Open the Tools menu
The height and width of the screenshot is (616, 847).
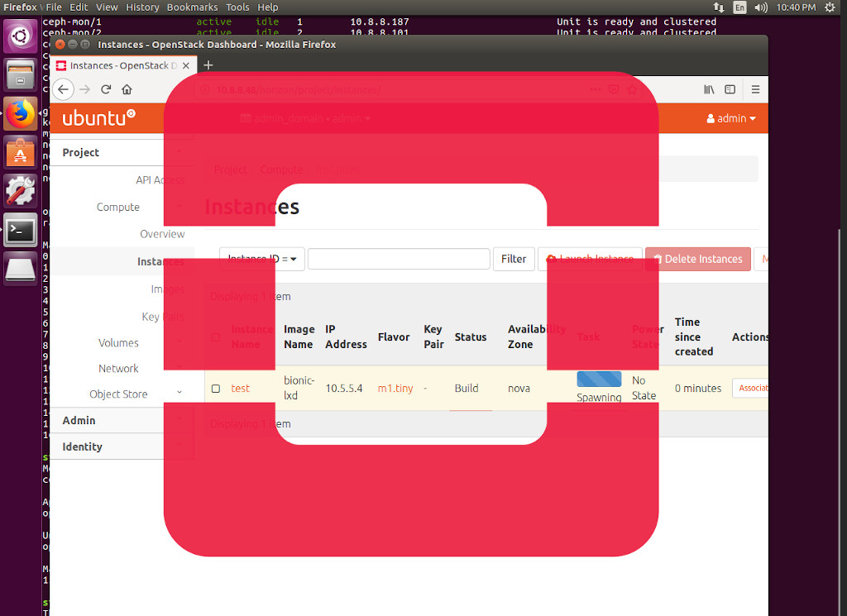[237, 7]
